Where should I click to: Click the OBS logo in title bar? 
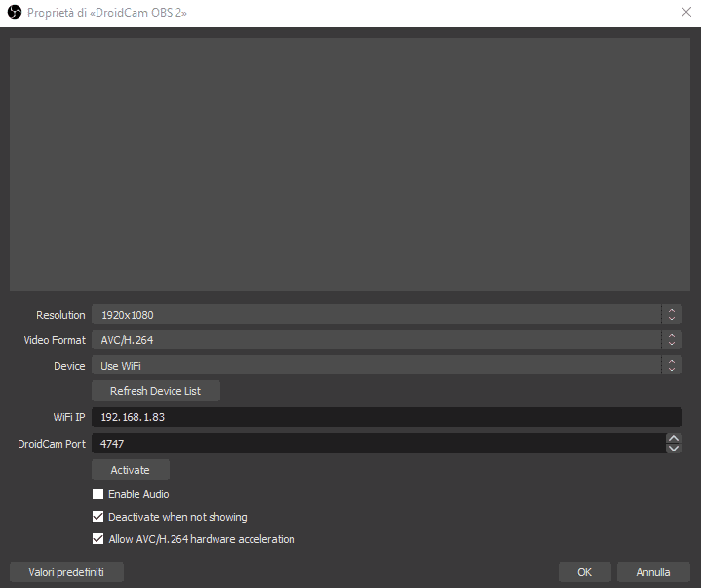pyautogui.click(x=14, y=12)
